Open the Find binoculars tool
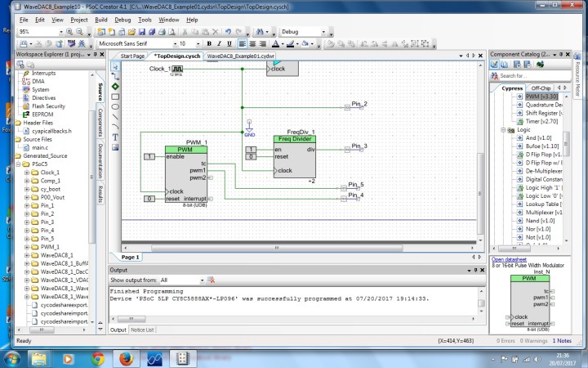 coord(260,32)
